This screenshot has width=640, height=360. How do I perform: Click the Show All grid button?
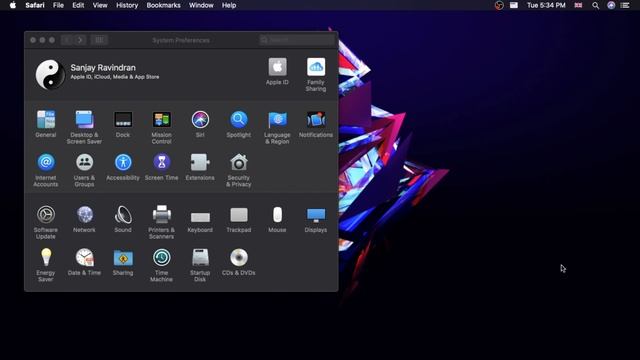99,40
